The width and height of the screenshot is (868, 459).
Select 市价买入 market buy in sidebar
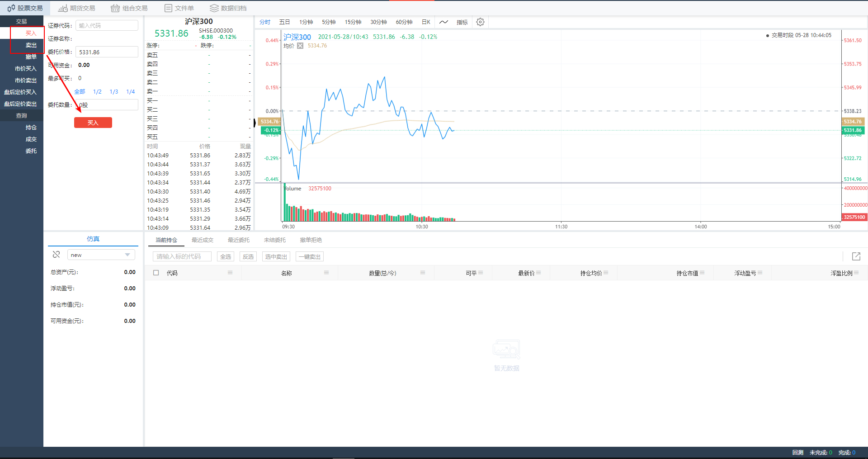tap(25, 68)
